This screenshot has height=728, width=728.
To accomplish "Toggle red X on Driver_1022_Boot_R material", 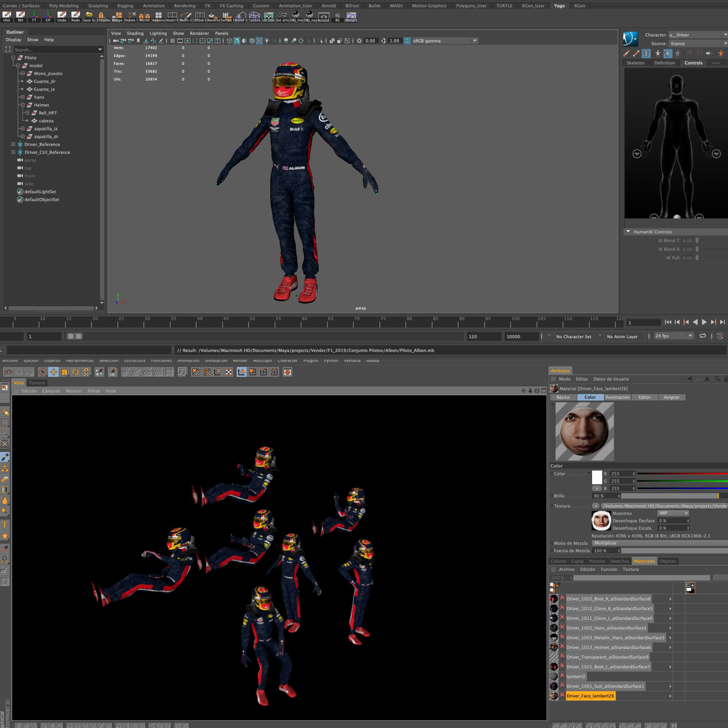I will [x=562, y=598].
